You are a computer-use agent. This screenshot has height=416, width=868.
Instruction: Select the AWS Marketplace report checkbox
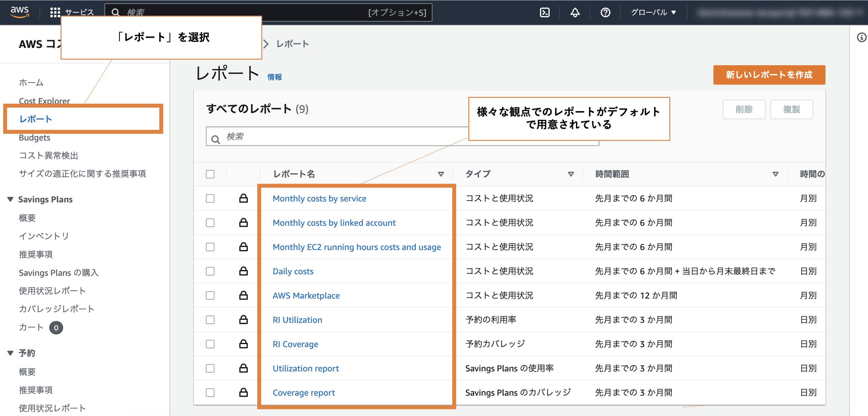210,296
